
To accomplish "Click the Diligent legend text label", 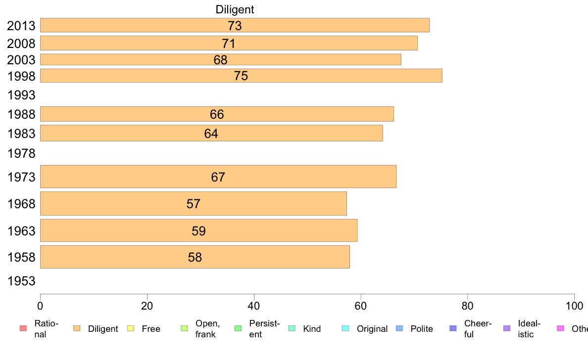I will pyautogui.click(x=103, y=329).
